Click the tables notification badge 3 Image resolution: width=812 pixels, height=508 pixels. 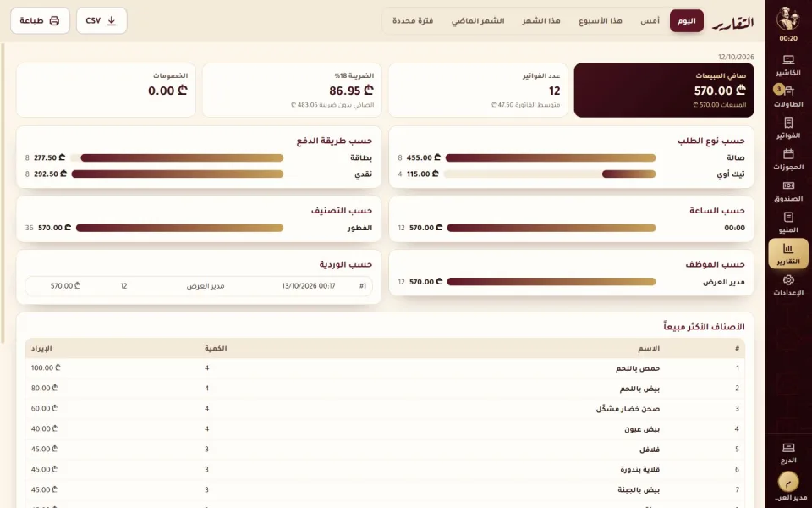click(778, 89)
